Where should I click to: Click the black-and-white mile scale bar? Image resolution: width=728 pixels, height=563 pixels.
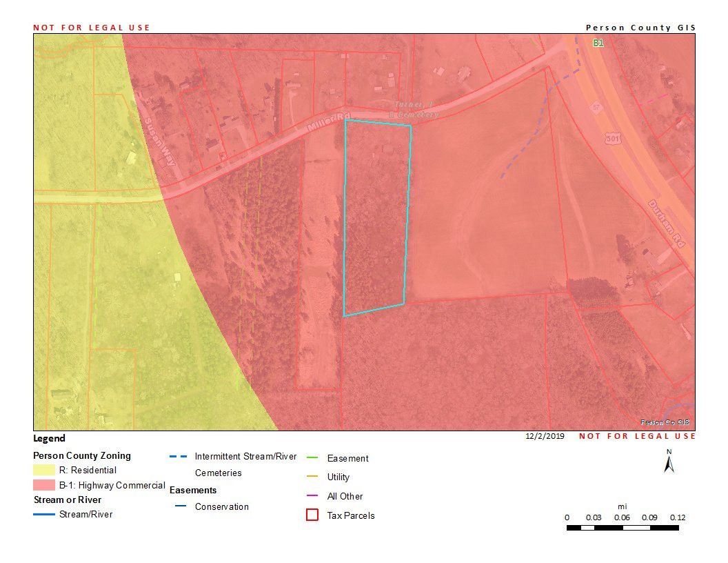point(622,528)
